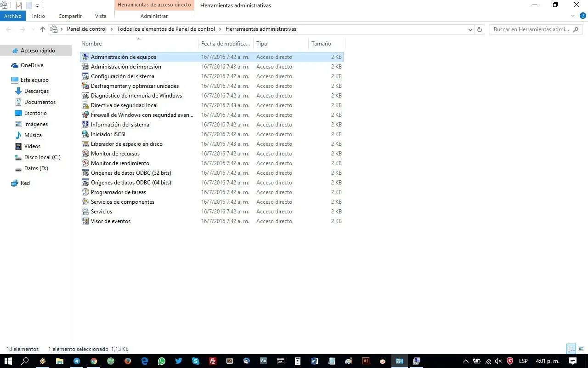The width and height of the screenshot is (588, 368).
Task: Click the Refresh icon in the address bar
Action: click(x=479, y=29)
